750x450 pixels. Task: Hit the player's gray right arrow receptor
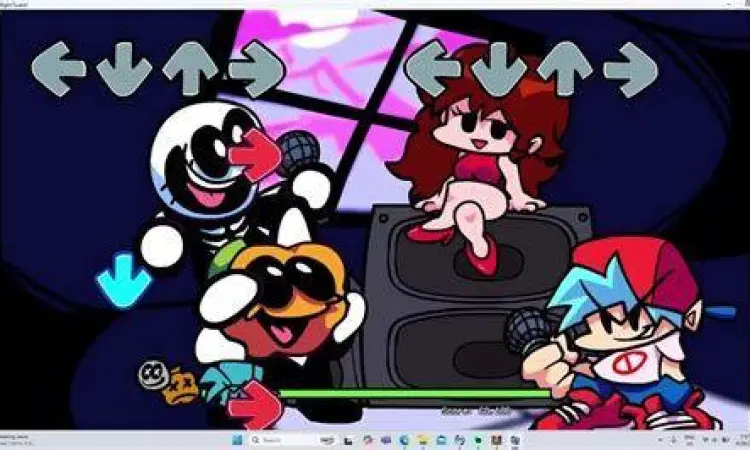coord(631,68)
